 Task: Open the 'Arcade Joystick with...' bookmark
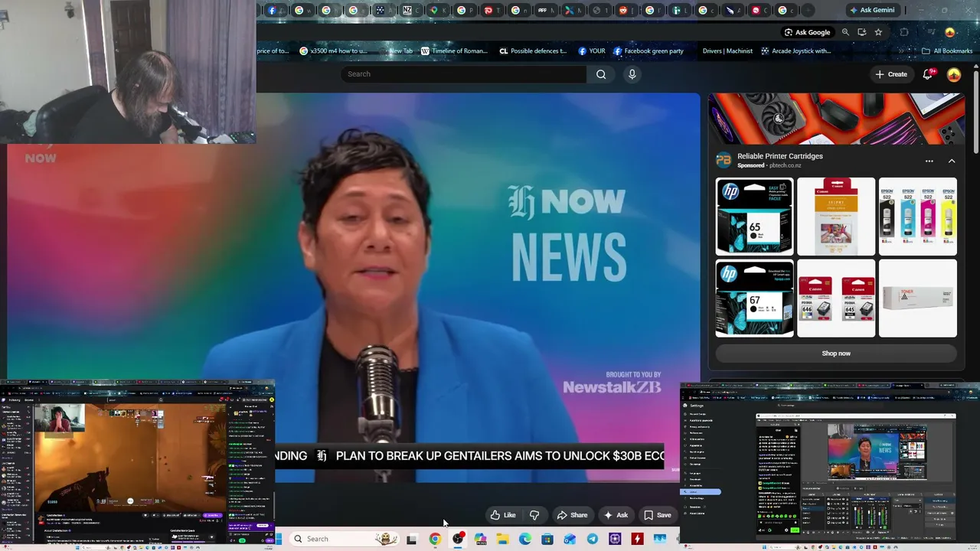coord(795,51)
